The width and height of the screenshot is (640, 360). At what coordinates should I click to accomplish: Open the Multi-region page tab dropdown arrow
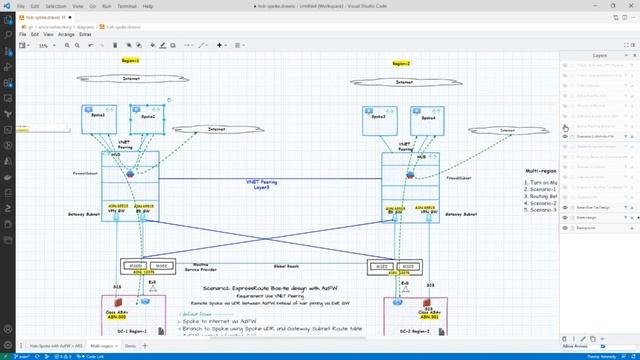(x=117, y=346)
